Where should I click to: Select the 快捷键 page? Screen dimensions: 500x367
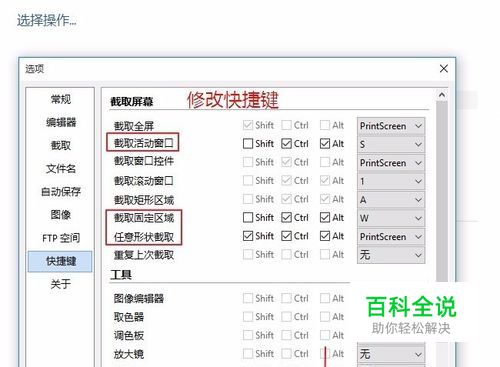[x=60, y=261]
